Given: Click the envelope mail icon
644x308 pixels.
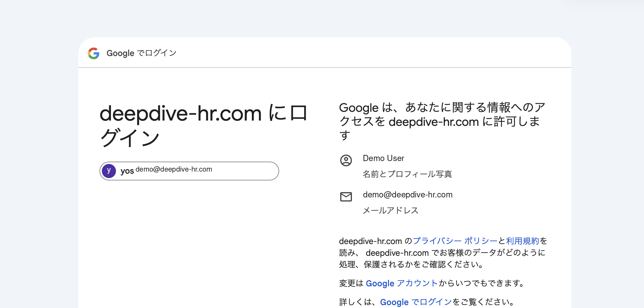Looking at the screenshot, I should [346, 197].
